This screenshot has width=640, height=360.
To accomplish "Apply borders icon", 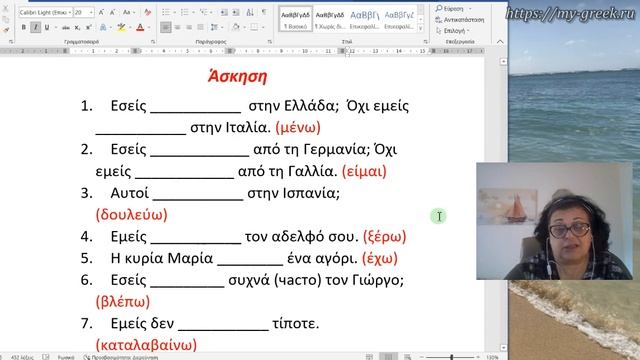I will 254,27.
